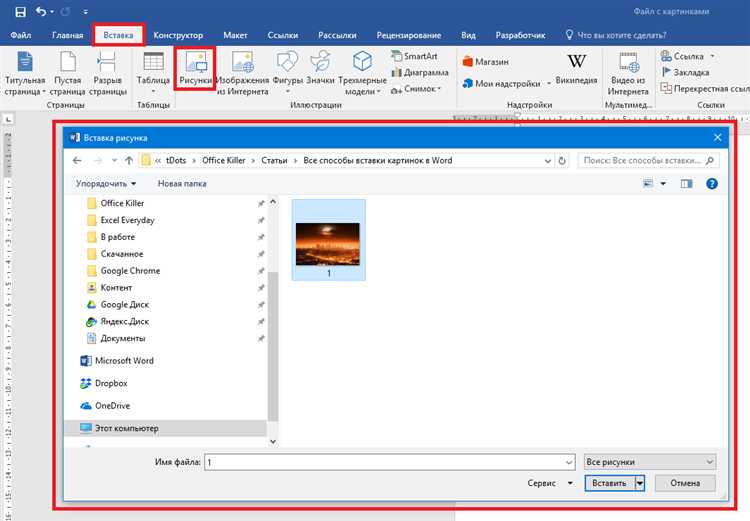Switch to the Макет ribbon tab
This screenshot has width=750, height=521.
[235, 35]
